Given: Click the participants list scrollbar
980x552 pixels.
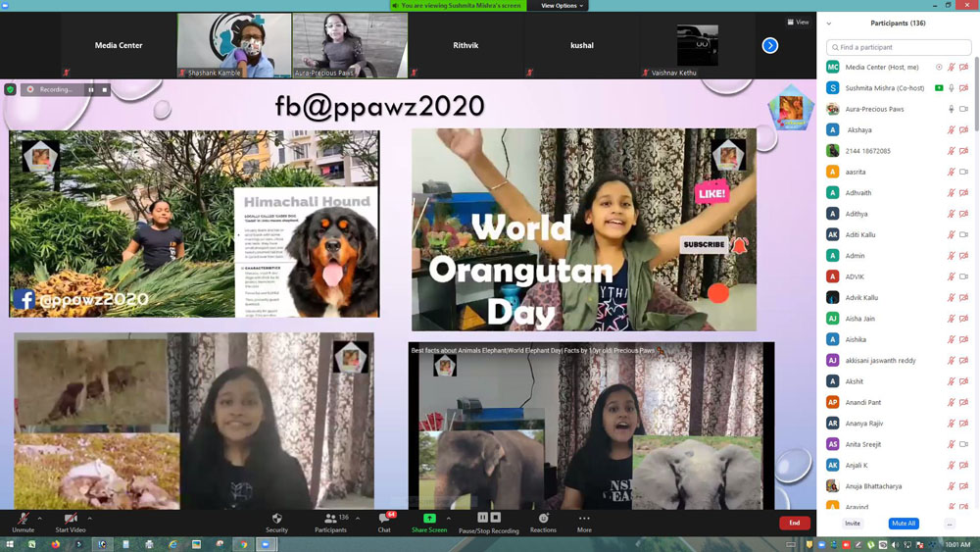Looking at the screenshot, I should [976, 94].
